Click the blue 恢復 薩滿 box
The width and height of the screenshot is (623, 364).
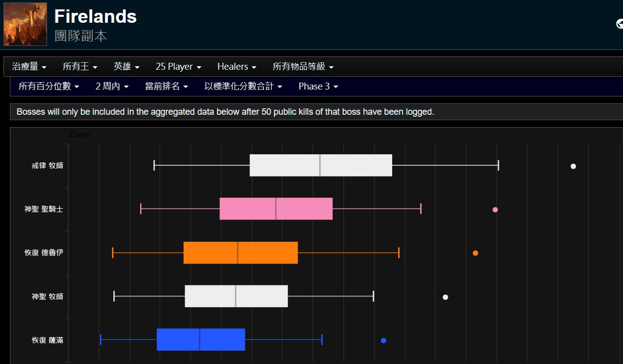point(201,340)
